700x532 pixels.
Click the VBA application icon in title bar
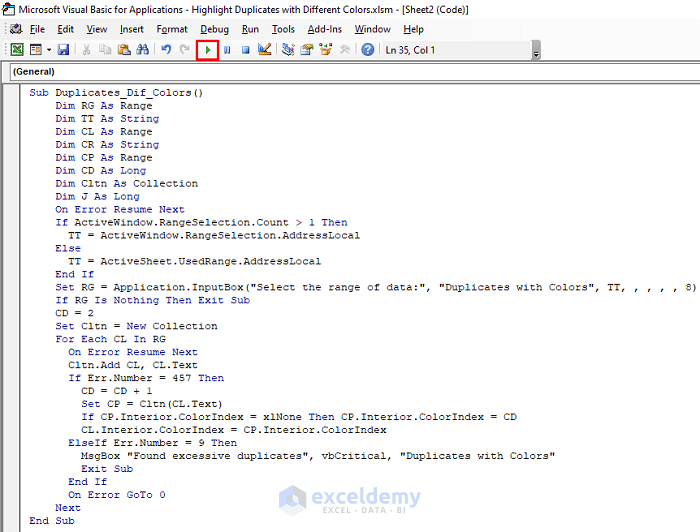click(x=8, y=9)
